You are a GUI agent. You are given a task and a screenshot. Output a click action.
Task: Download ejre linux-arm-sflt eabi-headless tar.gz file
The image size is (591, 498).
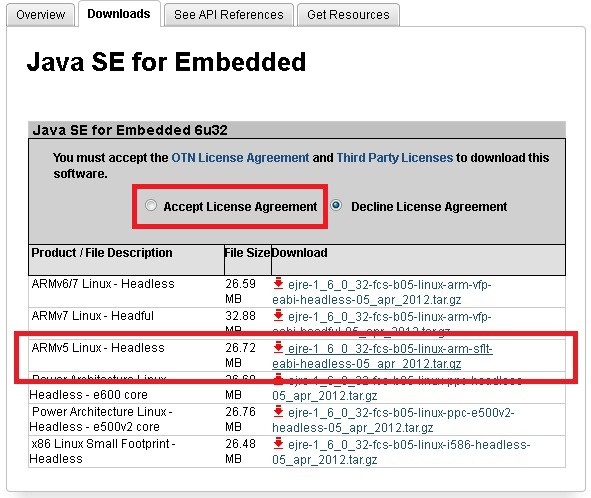(x=382, y=356)
